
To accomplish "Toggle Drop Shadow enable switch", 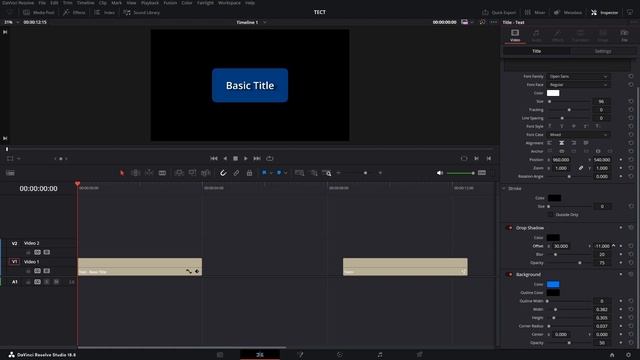I will coord(509,228).
